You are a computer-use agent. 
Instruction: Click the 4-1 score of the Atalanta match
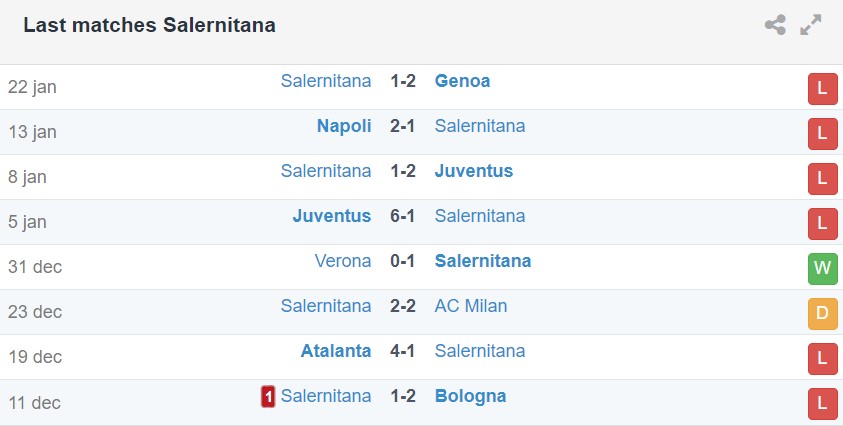point(403,351)
